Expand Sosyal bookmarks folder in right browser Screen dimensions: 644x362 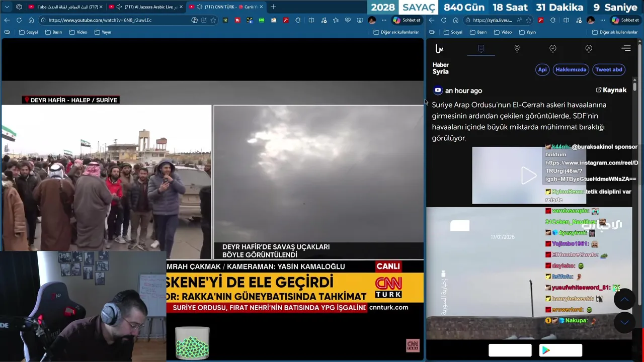point(453,32)
